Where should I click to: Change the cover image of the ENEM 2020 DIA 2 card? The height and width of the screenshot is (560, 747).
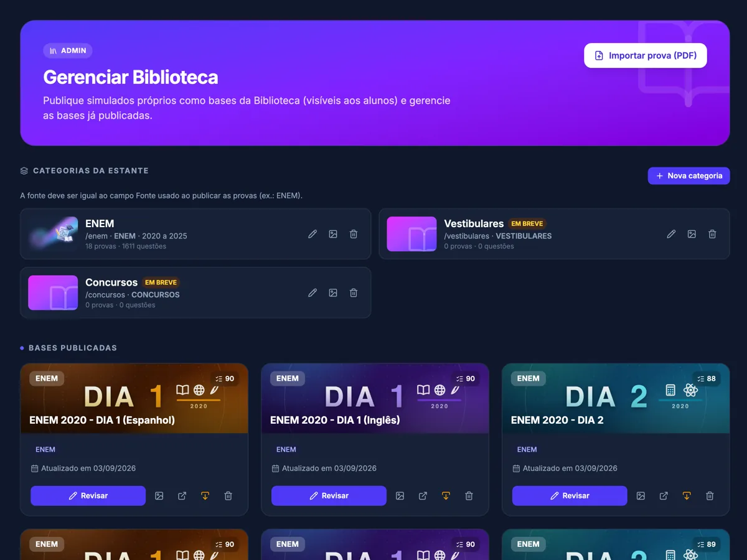coord(641,496)
